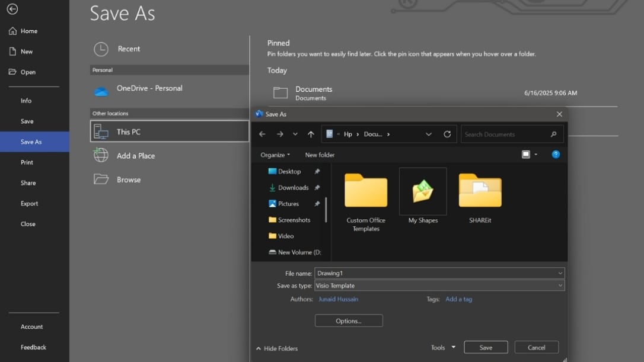Open dialog help question mark

(x=556, y=154)
